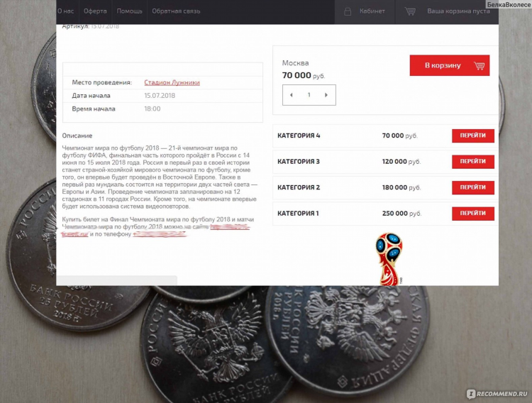Click the start time '18:00' value
The image size is (532, 403).
[153, 109]
